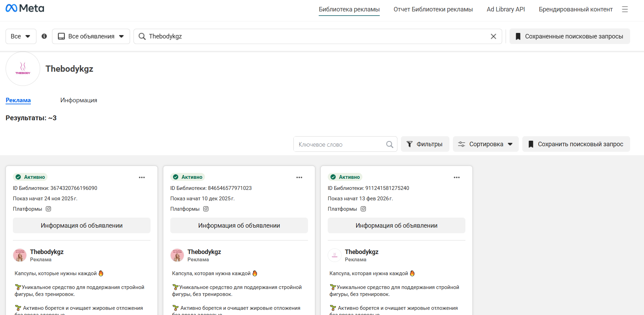View 'Информация об объявлении' for second ad
The height and width of the screenshot is (315, 644).
(x=239, y=226)
